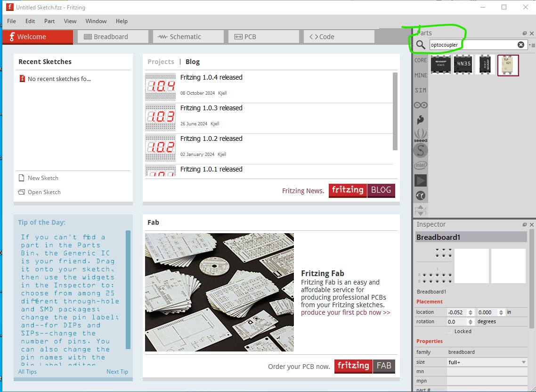The height and width of the screenshot is (392, 536).
Task: Close the Inspector panel
Action: pyautogui.click(x=532, y=224)
